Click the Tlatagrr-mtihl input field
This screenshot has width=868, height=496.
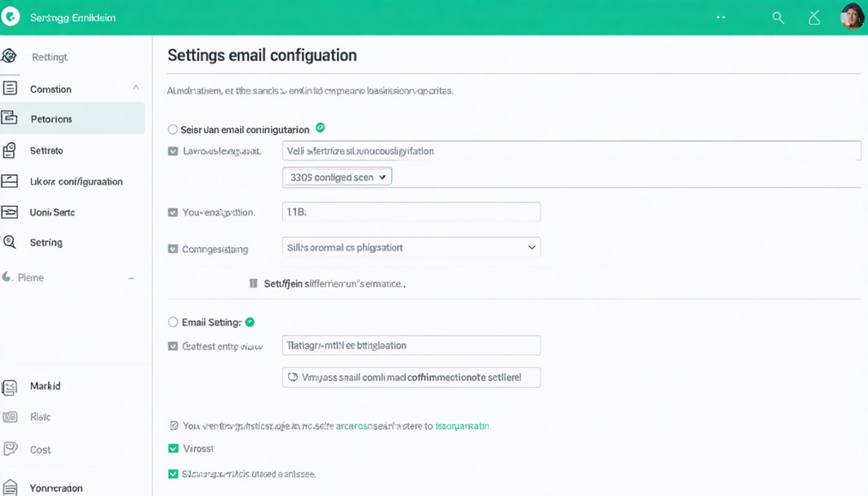(411, 345)
